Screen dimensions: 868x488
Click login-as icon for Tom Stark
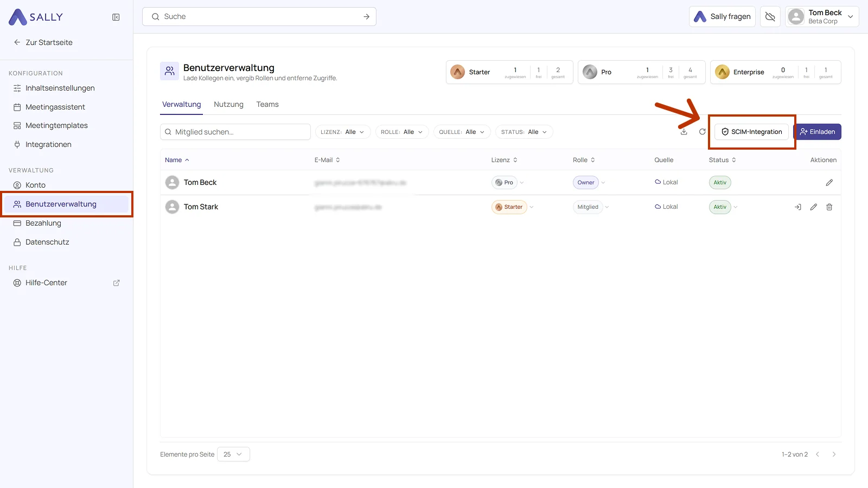(798, 207)
